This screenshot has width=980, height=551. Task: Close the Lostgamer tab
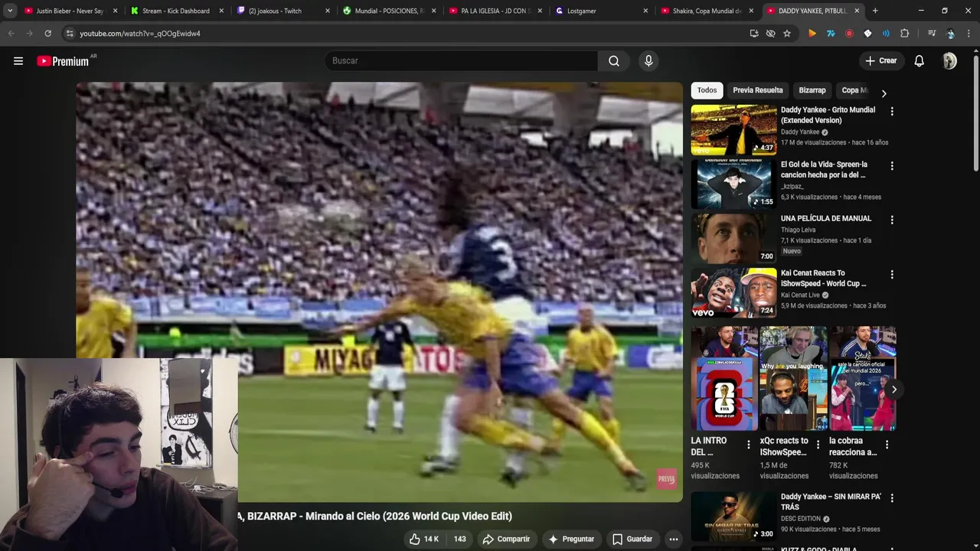645,11
